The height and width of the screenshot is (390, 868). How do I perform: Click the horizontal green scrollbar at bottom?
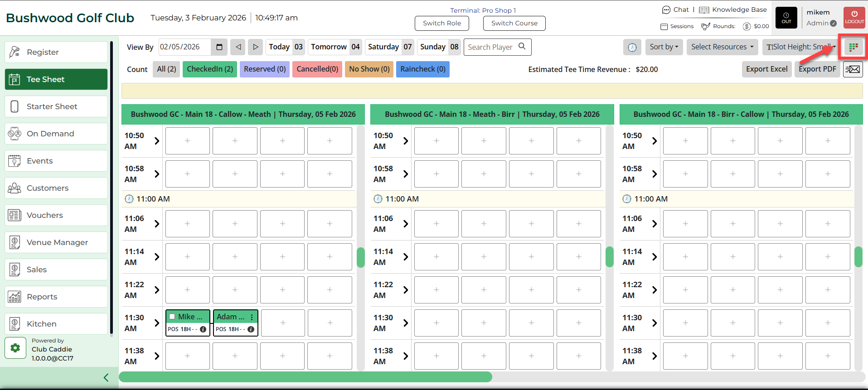coord(305,377)
